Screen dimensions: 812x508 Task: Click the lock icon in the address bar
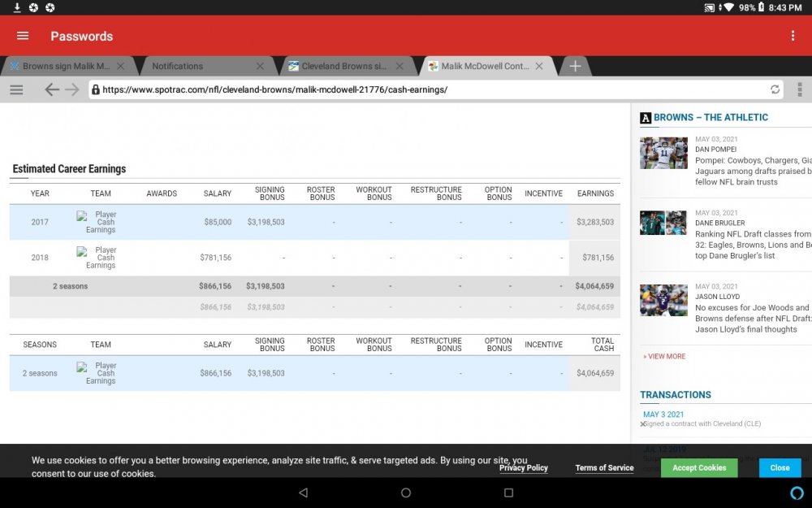95,89
